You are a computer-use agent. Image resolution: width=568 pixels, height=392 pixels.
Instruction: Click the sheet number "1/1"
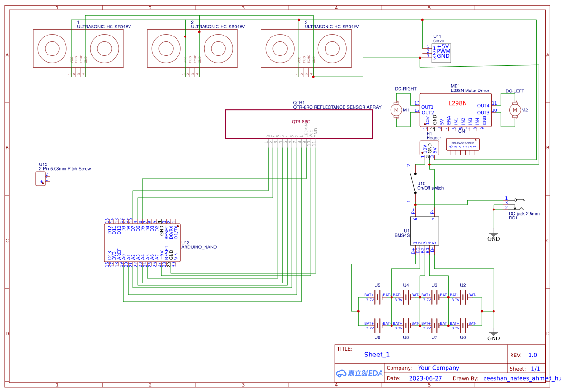(535, 369)
